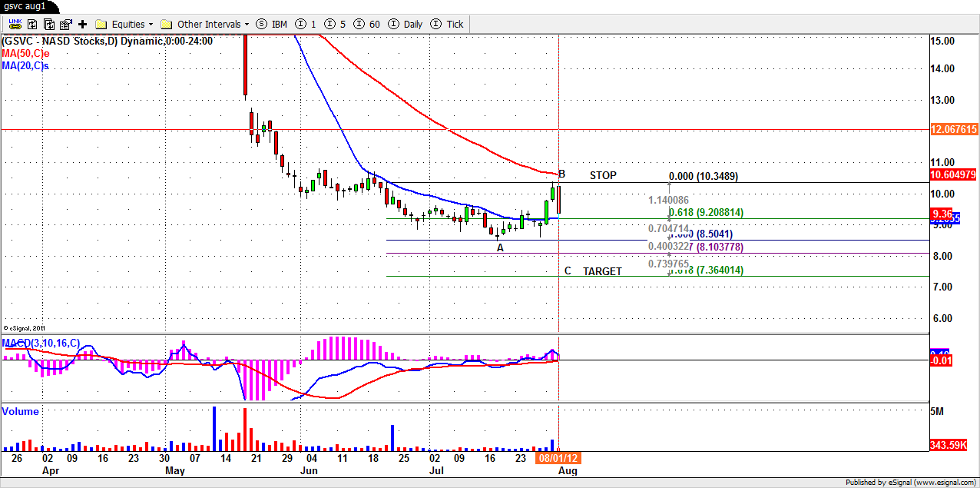The image size is (980, 488).
Task: Click the Equities folder icon
Action: [101, 25]
